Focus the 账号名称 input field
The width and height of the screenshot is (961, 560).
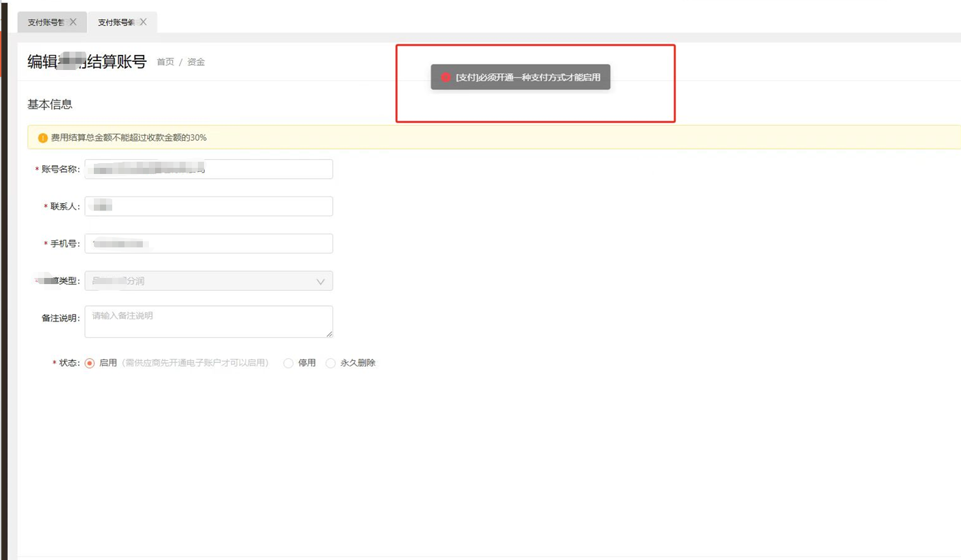click(x=209, y=169)
